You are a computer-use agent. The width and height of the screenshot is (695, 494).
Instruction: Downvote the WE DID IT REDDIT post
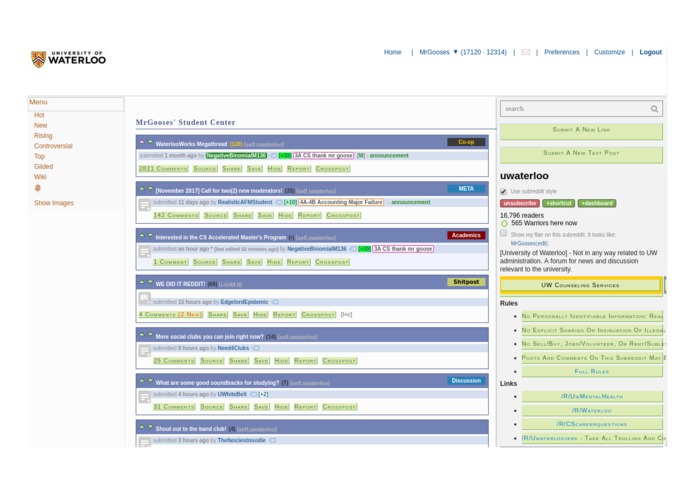point(150,282)
